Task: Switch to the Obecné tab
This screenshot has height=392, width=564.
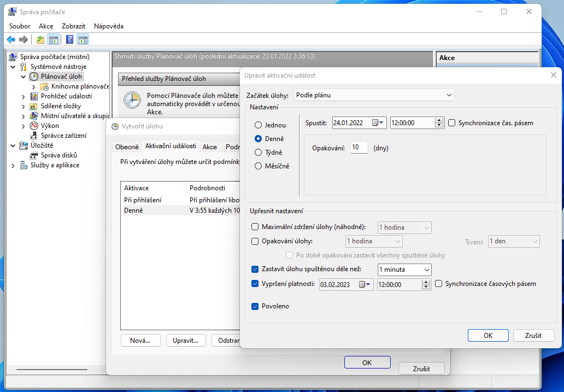Action: tap(126, 147)
